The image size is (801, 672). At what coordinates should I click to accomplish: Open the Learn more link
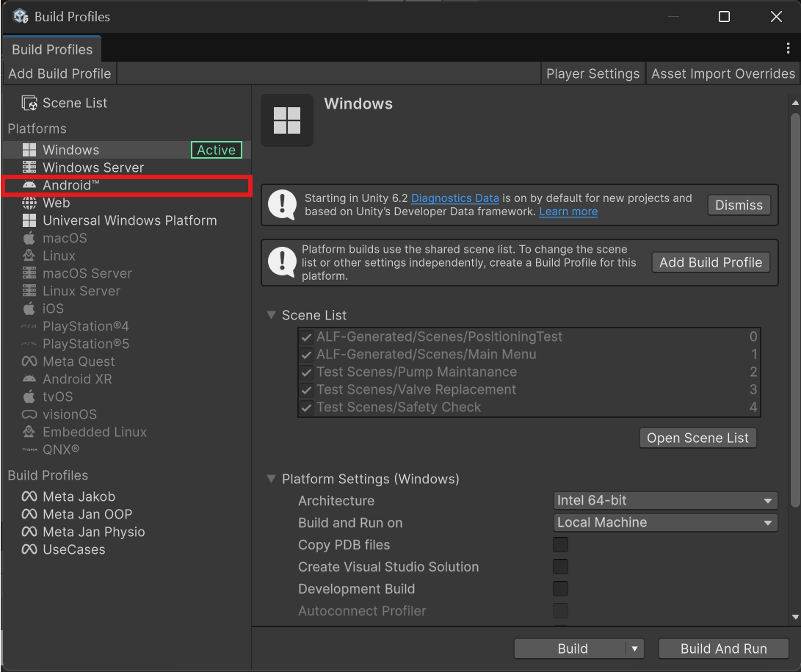coord(568,212)
